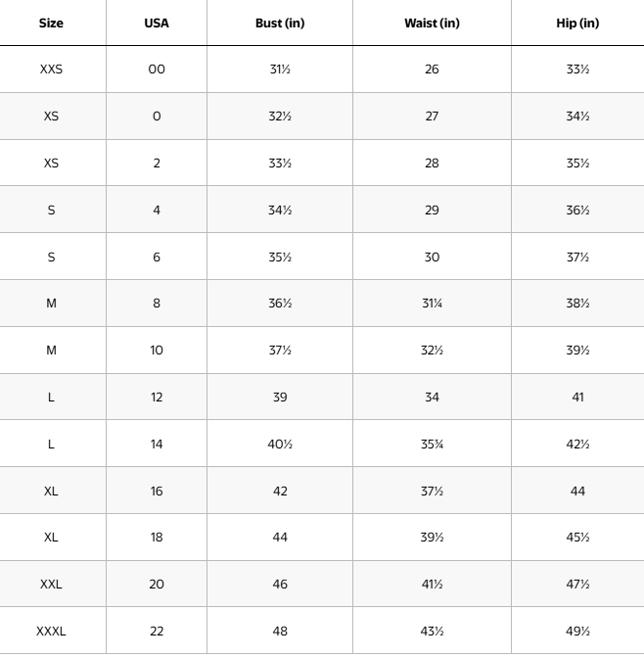Click bust value 48 cell
The image size is (644, 658).
coord(280,631)
